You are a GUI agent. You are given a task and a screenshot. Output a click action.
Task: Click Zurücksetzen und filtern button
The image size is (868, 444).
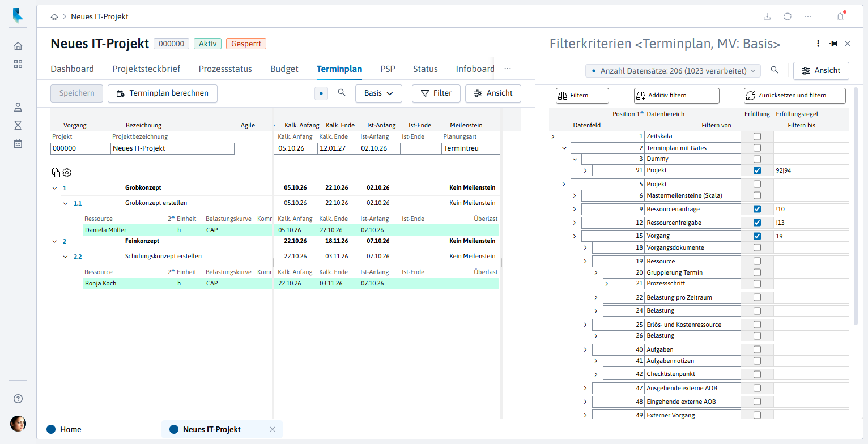795,96
